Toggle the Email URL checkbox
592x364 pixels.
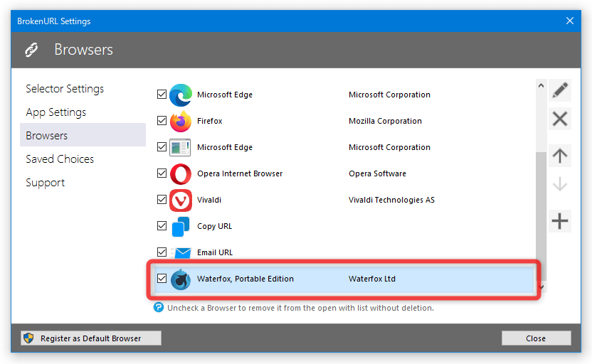pos(162,252)
